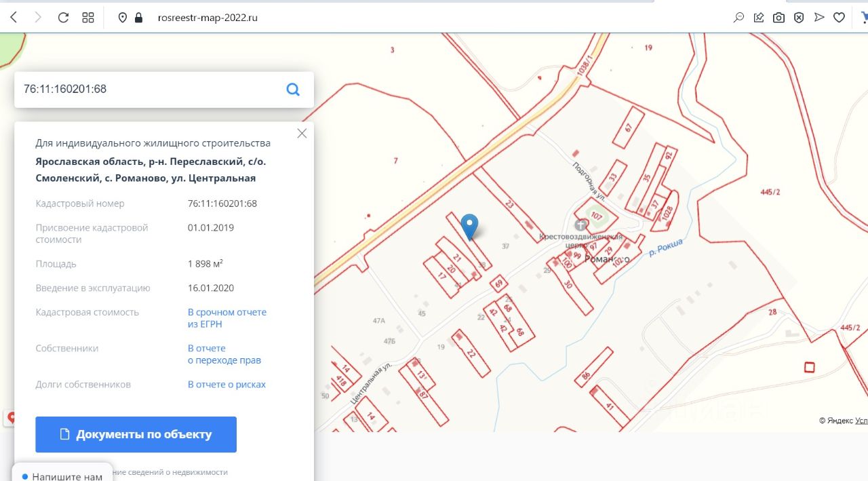View site security lock info

139,18
